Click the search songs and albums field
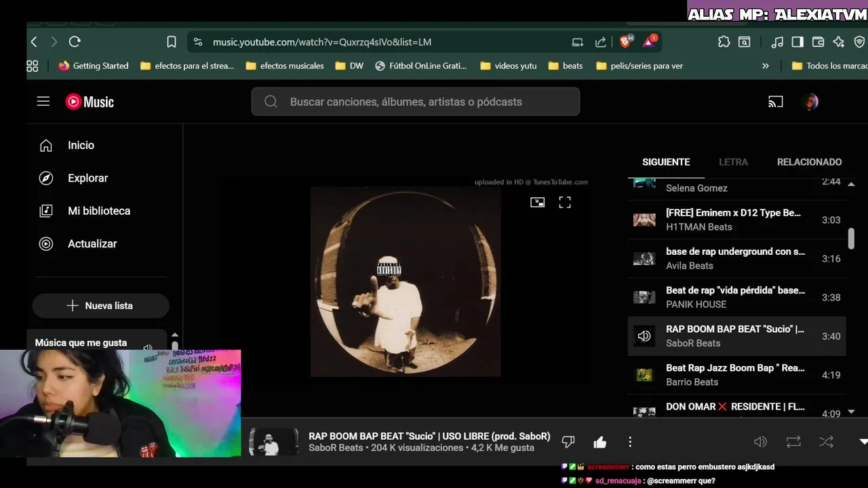868x488 pixels. point(416,102)
